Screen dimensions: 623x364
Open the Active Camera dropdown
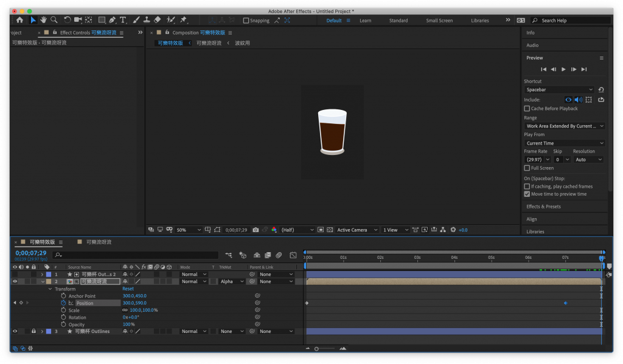pos(357,230)
